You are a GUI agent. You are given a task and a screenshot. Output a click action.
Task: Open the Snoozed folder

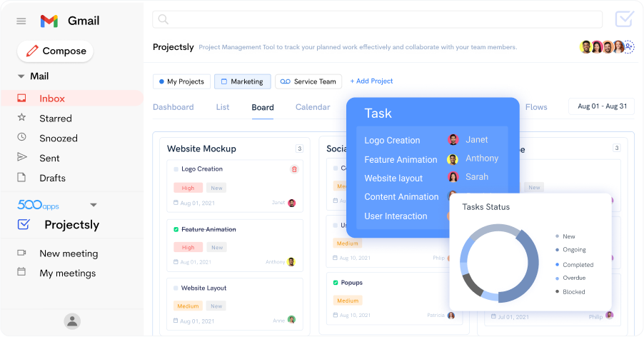tap(58, 139)
